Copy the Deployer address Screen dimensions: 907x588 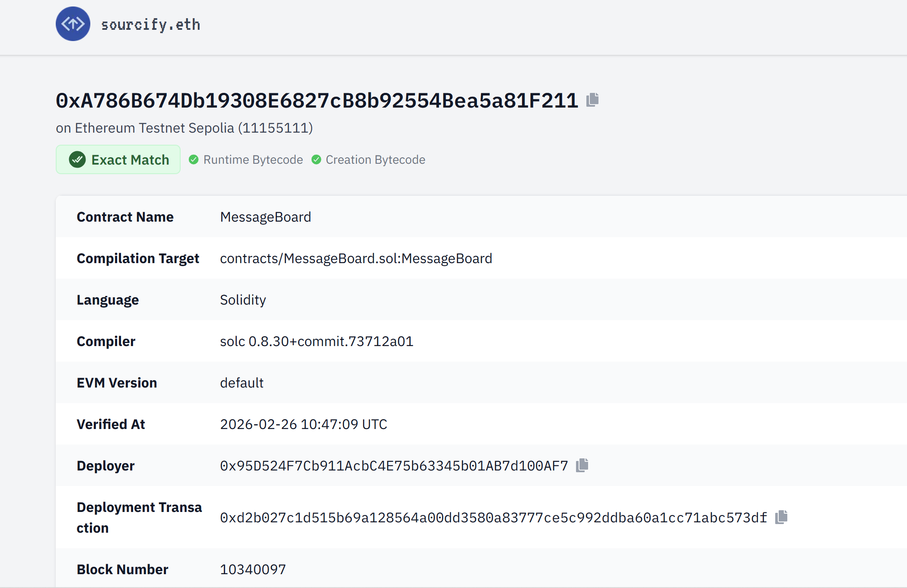click(582, 465)
